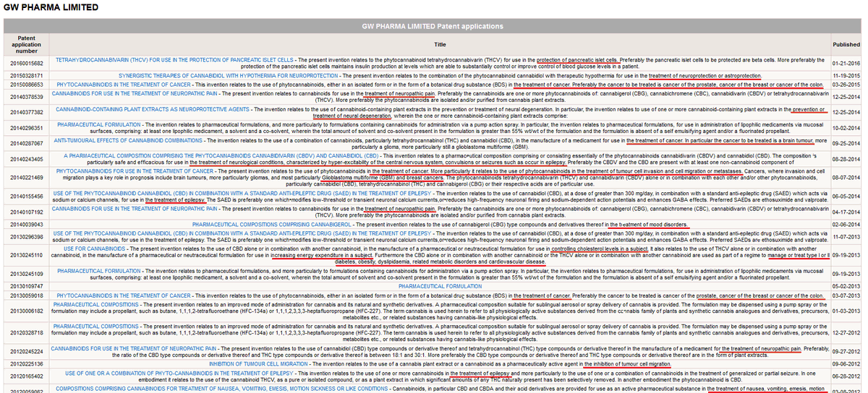Select application number 20140155456
868x393 pixels.
[27, 196]
